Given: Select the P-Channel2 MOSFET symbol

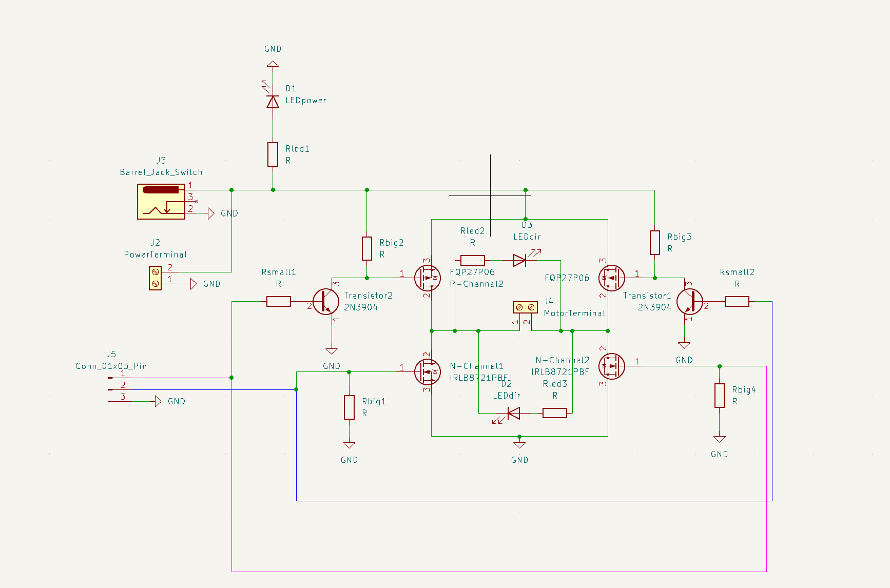Looking at the screenshot, I should pos(428,278).
